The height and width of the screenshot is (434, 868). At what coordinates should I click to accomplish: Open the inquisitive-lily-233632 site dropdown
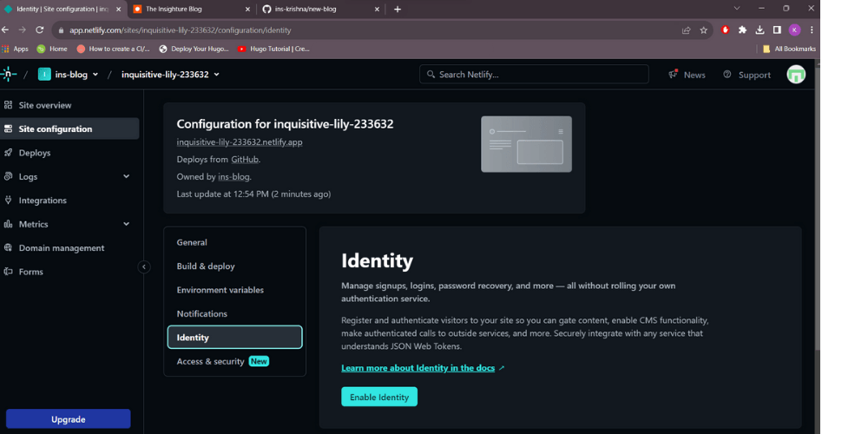pyautogui.click(x=170, y=74)
